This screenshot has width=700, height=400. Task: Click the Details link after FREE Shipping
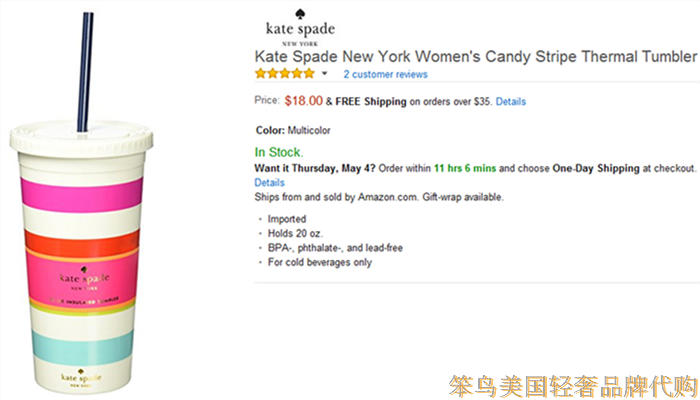[510, 101]
